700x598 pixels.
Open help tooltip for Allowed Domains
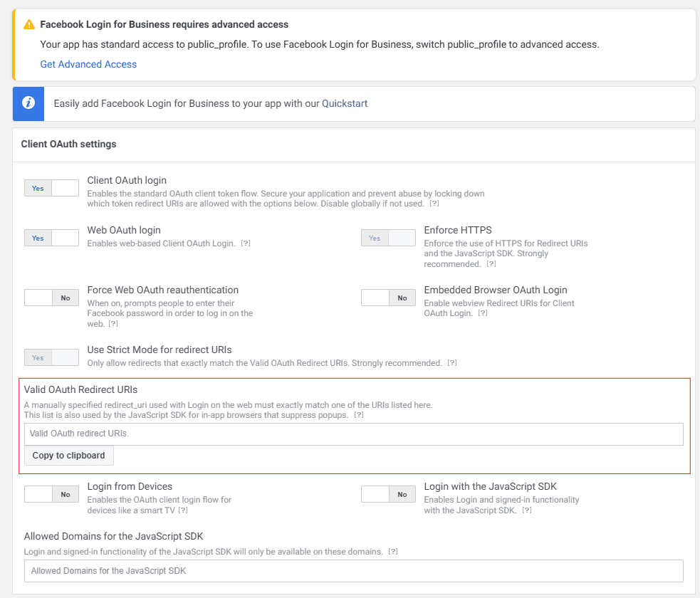(392, 552)
